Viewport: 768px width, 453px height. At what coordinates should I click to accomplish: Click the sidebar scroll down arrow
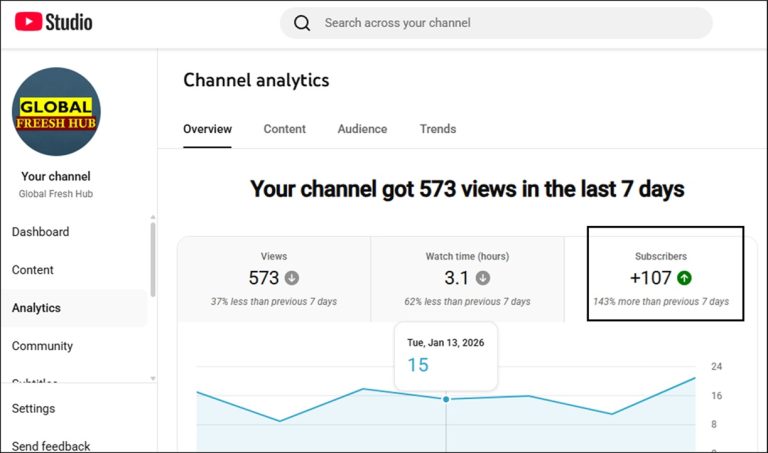point(152,378)
